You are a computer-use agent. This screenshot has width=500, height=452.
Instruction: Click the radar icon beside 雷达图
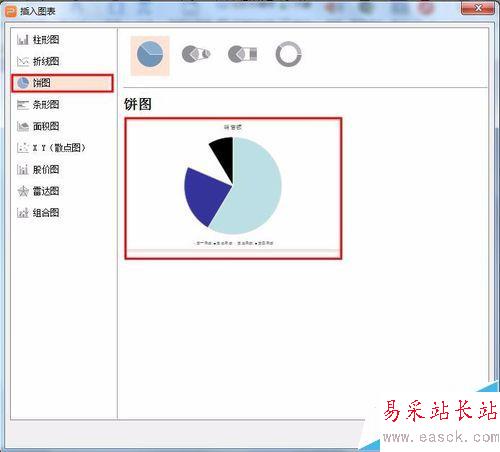pyautogui.click(x=23, y=191)
